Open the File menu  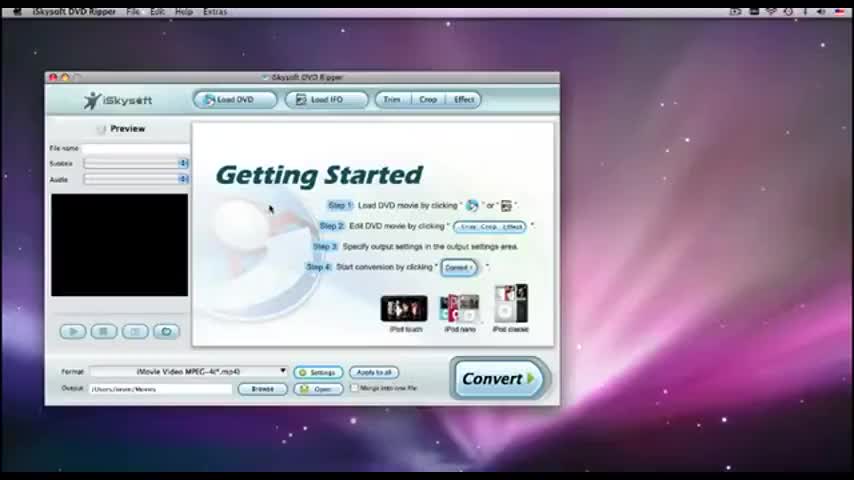pos(133,11)
